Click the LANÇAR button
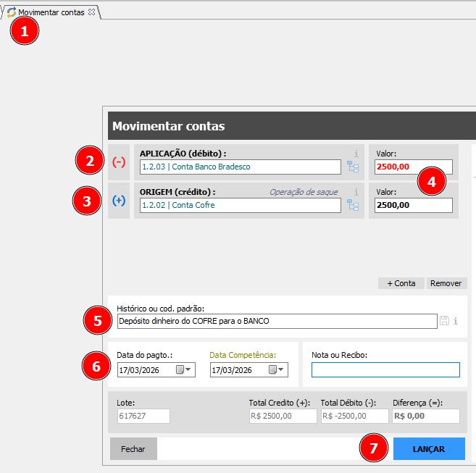 click(x=429, y=448)
